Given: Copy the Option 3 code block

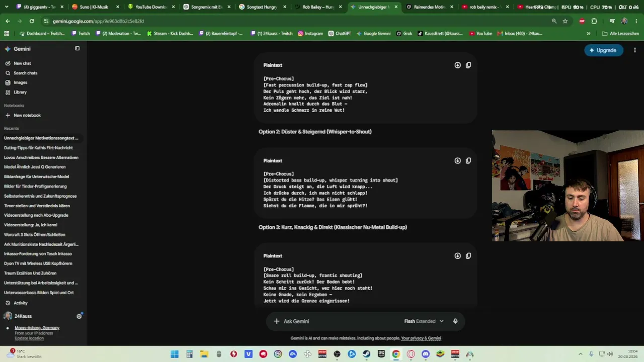Looking at the screenshot, I should 468,255.
